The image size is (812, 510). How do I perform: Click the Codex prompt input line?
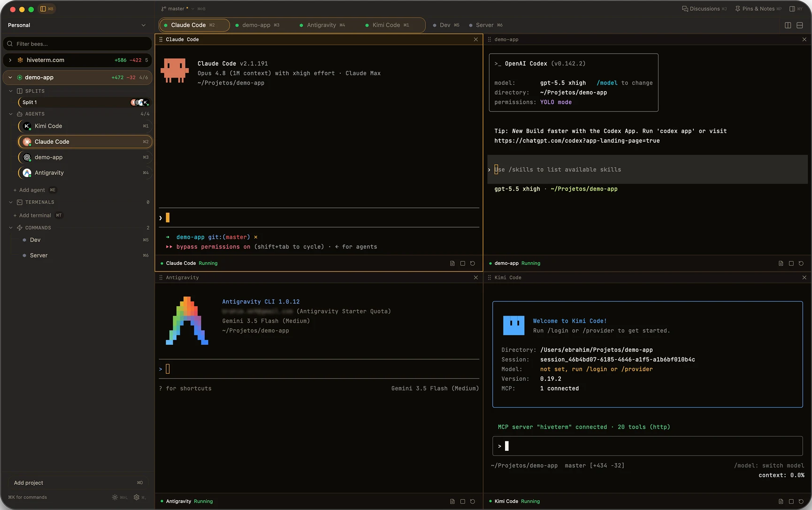click(648, 170)
